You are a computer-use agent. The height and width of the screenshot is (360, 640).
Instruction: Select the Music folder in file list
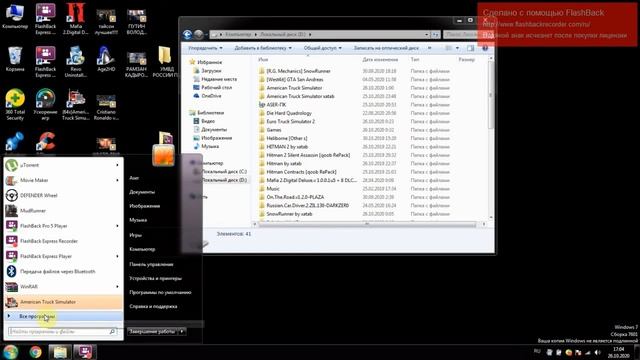(x=273, y=189)
